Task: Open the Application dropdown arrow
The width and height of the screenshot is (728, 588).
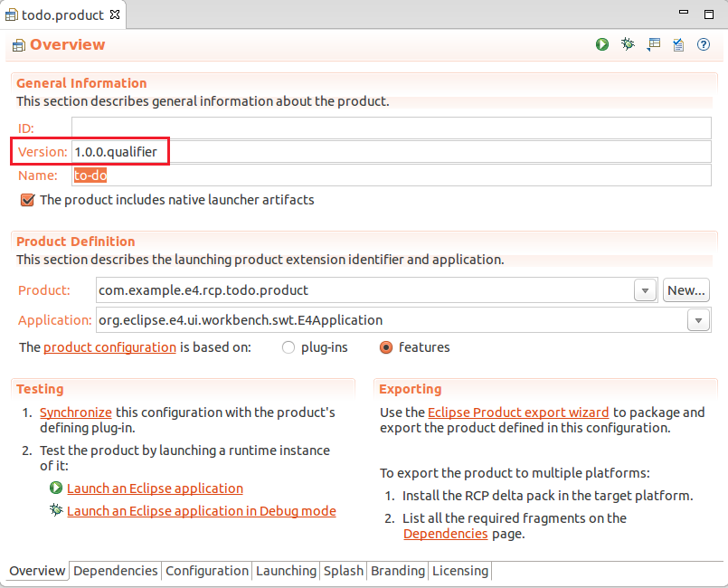Action: point(698,320)
